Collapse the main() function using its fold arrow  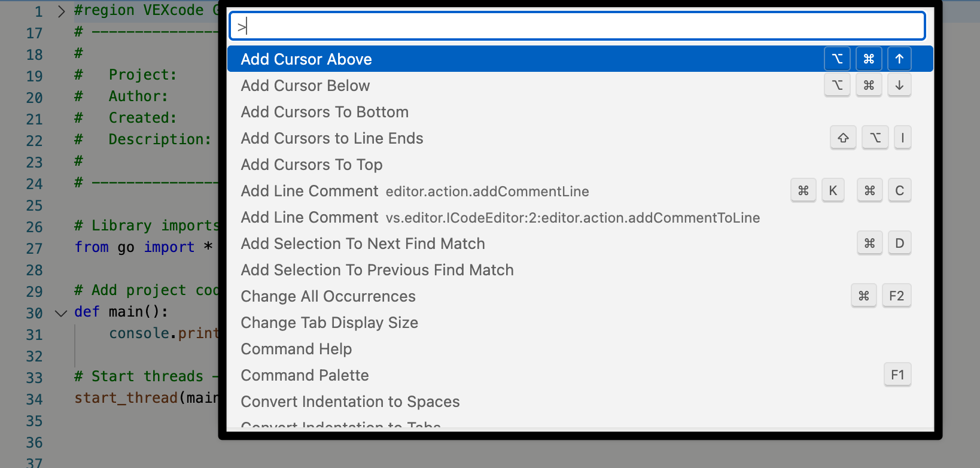(x=60, y=312)
